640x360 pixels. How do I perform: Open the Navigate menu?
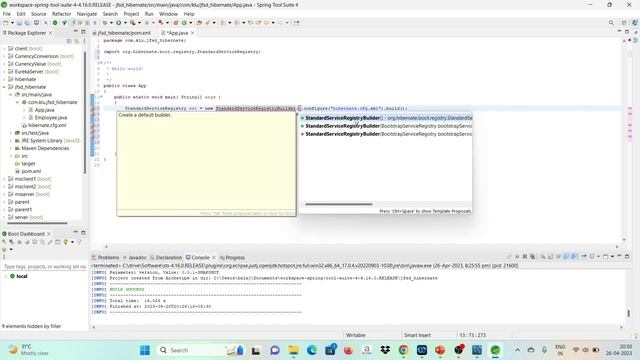tap(87, 14)
